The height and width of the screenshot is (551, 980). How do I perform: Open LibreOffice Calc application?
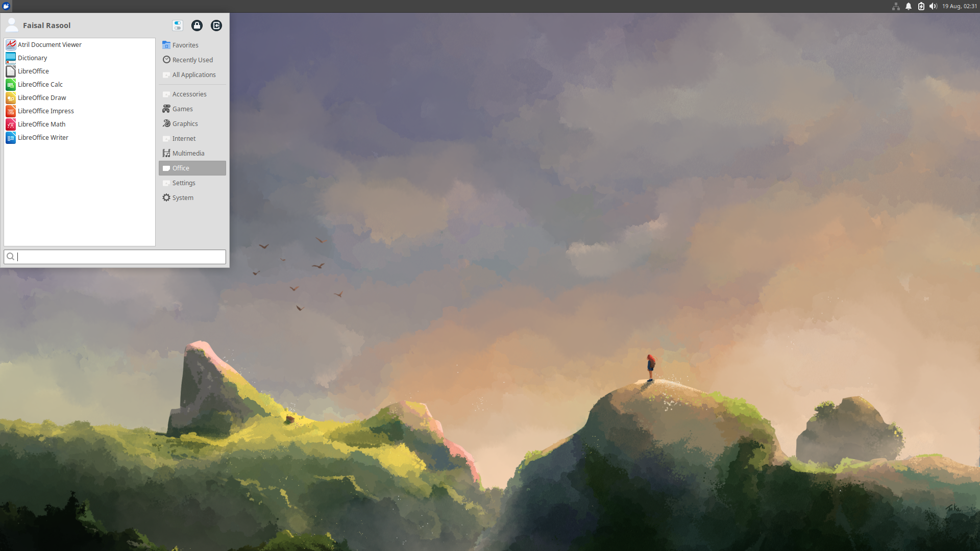pyautogui.click(x=40, y=84)
